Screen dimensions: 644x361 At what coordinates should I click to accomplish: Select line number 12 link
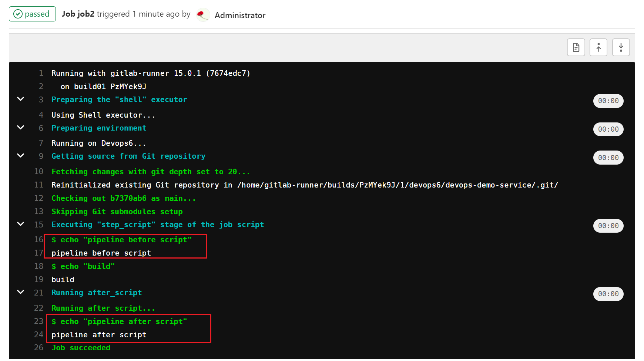(39, 198)
